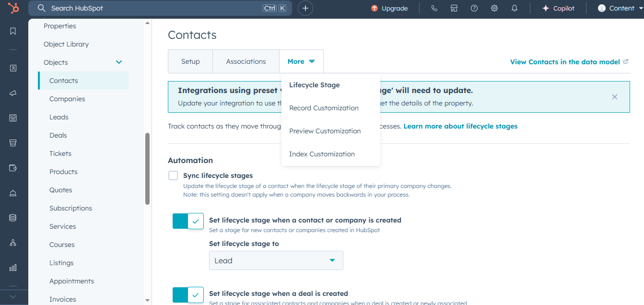Open the Settings gear icon
The height and width of the screenshot is (305, 644).
494,8
